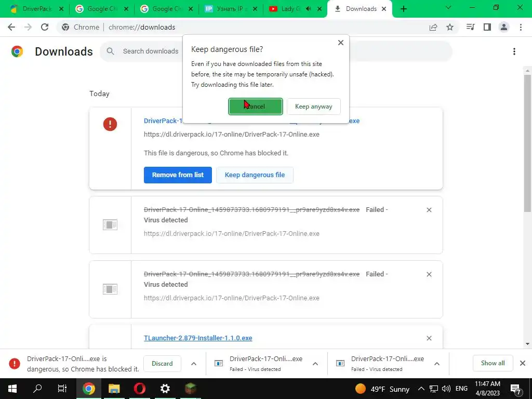Open the Windows Start menu
The height and width of the screenshot is (399, 532).
[12, 389]
